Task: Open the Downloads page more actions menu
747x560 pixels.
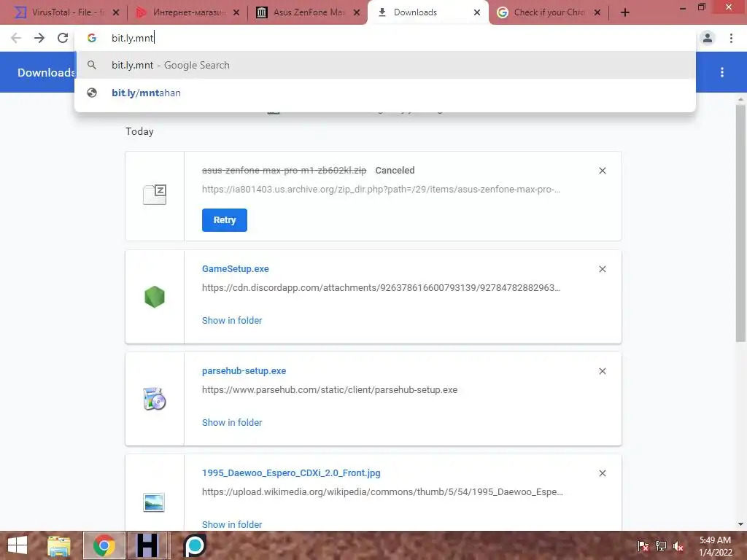Action: coord(722,72)
